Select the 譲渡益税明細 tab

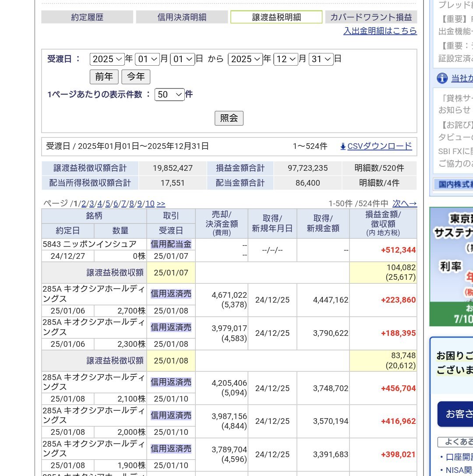[276, 17]
